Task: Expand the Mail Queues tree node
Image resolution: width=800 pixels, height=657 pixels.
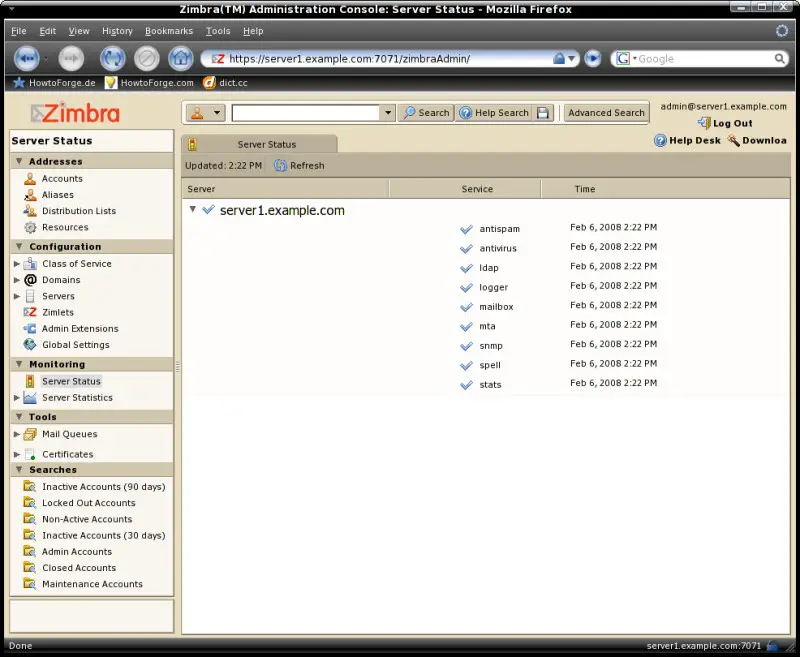Action: pyautogui.click(x=17, y=434)
